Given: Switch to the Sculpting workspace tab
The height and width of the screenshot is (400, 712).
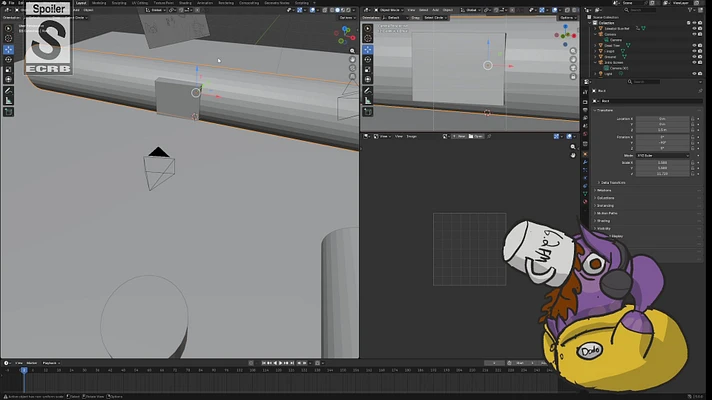Looking at the screenshot, I should point(119,3).
